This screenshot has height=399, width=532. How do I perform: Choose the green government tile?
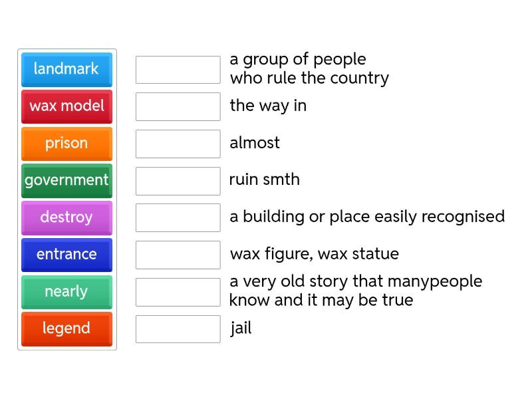click(66, 180)
